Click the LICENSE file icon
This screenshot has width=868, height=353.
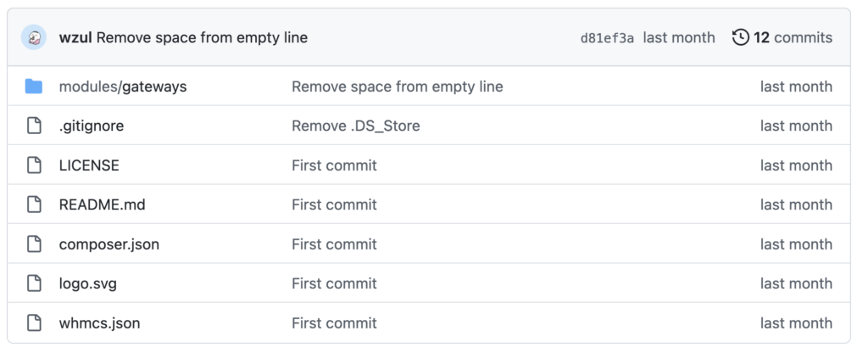34,165
